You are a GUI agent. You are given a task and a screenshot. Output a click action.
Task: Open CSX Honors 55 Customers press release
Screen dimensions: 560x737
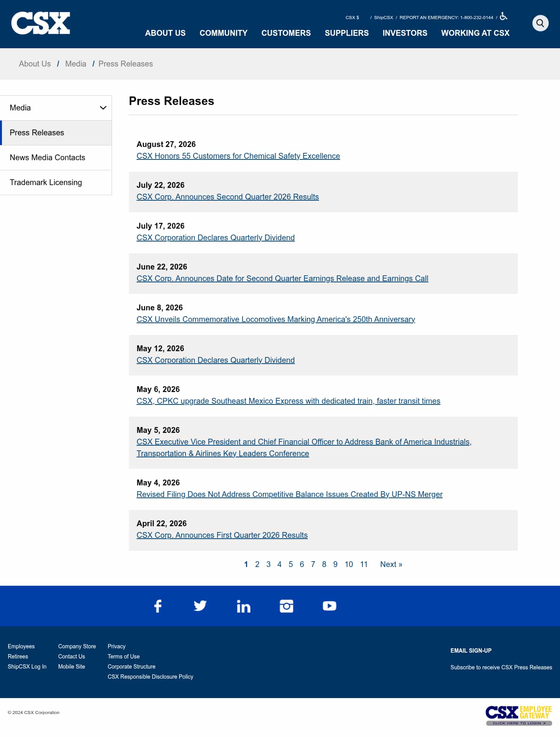pos(238,156)
